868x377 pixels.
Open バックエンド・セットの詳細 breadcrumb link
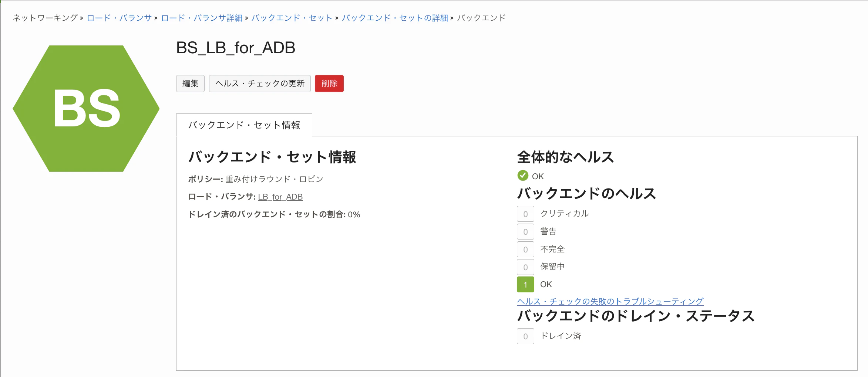395,18
